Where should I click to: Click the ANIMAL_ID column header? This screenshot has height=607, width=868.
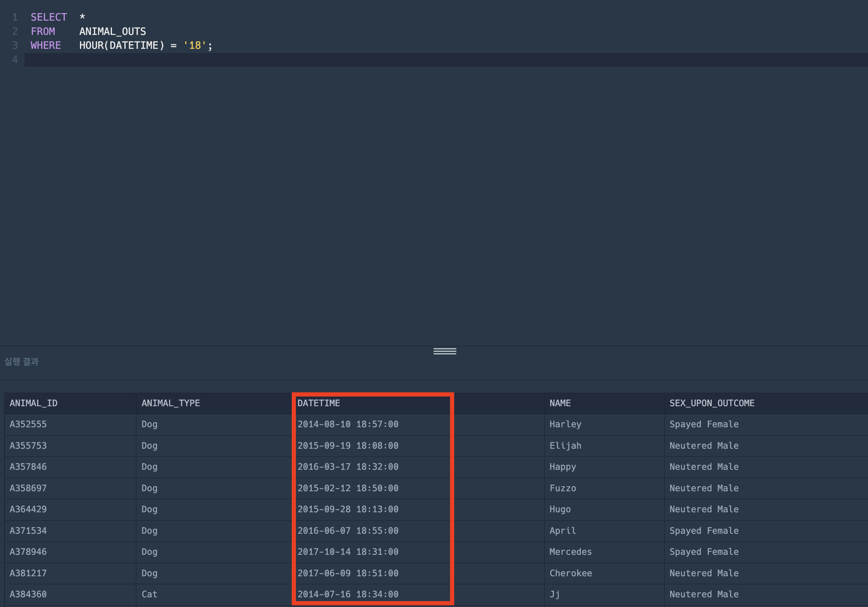[33, 403]
